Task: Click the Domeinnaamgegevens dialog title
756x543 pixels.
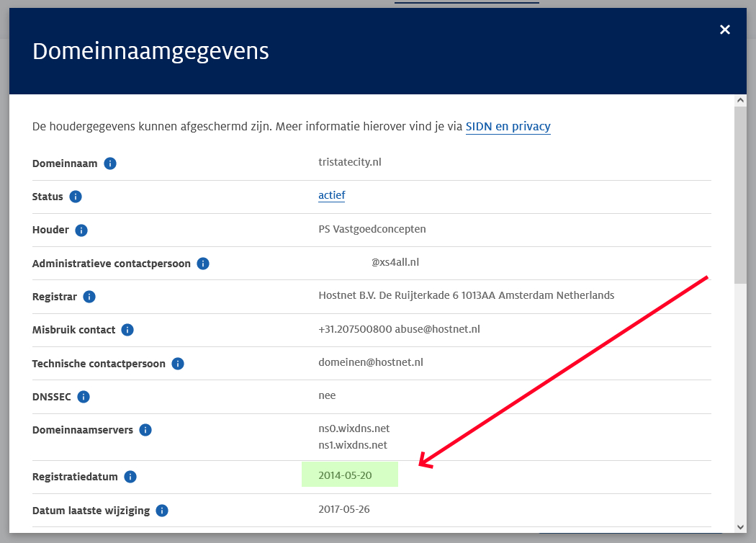Action: pyautogui.click(x=150, y=51)
